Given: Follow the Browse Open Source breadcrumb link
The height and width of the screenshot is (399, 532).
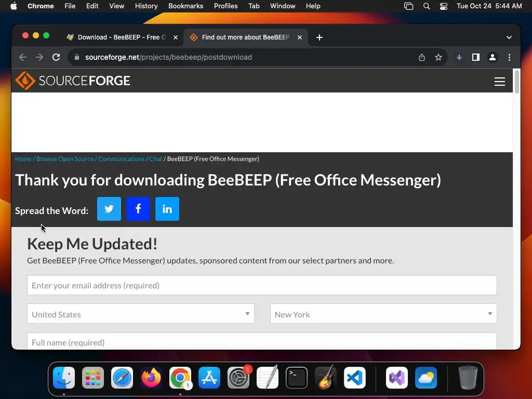Looking at the screenshot, I should (x=65, y=159).
